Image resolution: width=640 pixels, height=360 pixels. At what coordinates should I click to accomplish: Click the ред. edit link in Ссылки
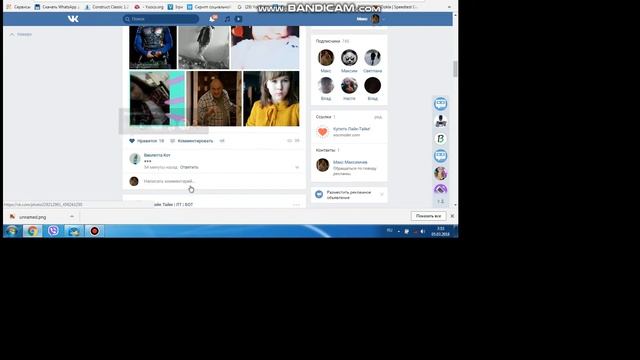point(378,117)
